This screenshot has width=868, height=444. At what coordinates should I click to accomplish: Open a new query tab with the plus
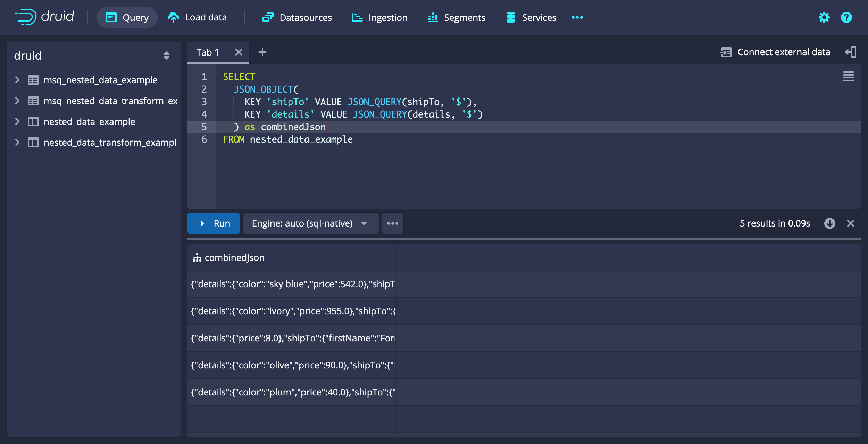coord(262,52)
